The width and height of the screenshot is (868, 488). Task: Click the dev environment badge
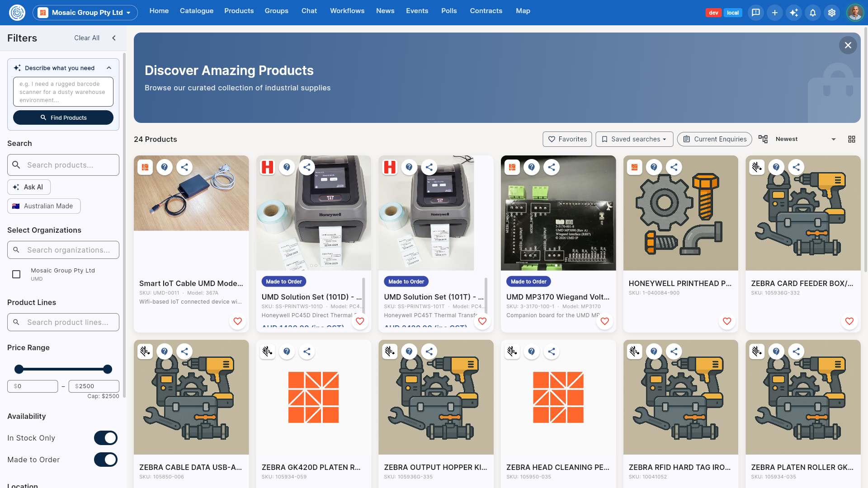pyautogui.click(x=713, y=13)
